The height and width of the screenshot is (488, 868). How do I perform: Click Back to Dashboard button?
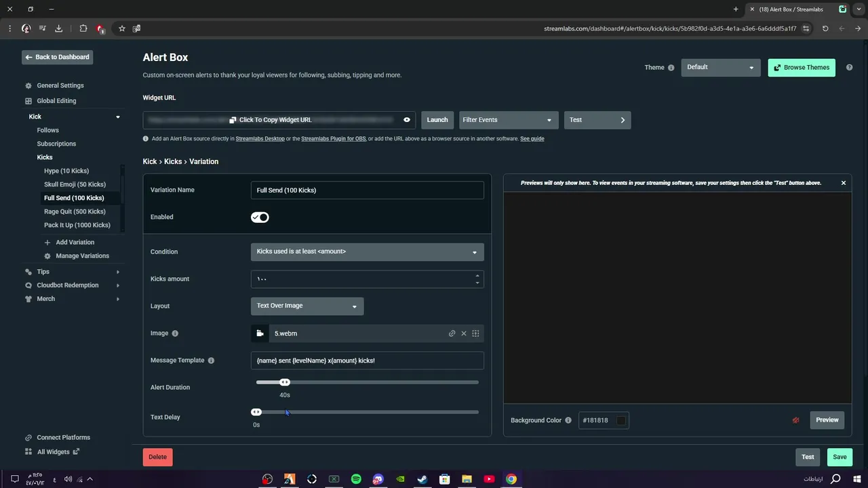click(57, 58)
